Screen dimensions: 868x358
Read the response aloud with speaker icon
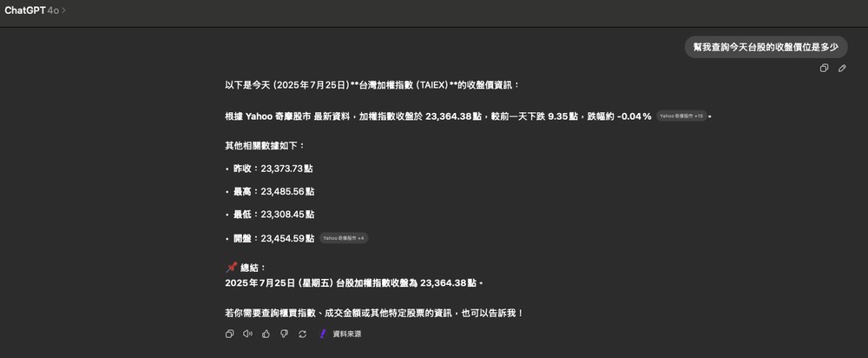pos(247,334)
